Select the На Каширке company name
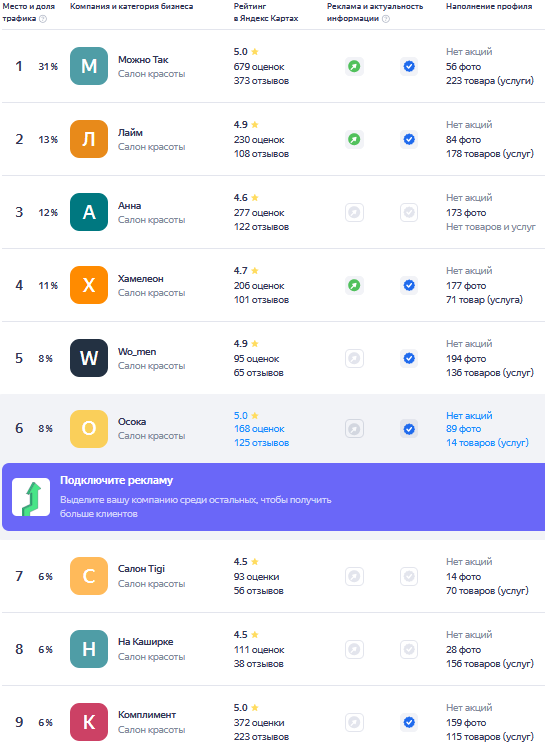The width and height of the screenshot is (545, 755). 145,642
